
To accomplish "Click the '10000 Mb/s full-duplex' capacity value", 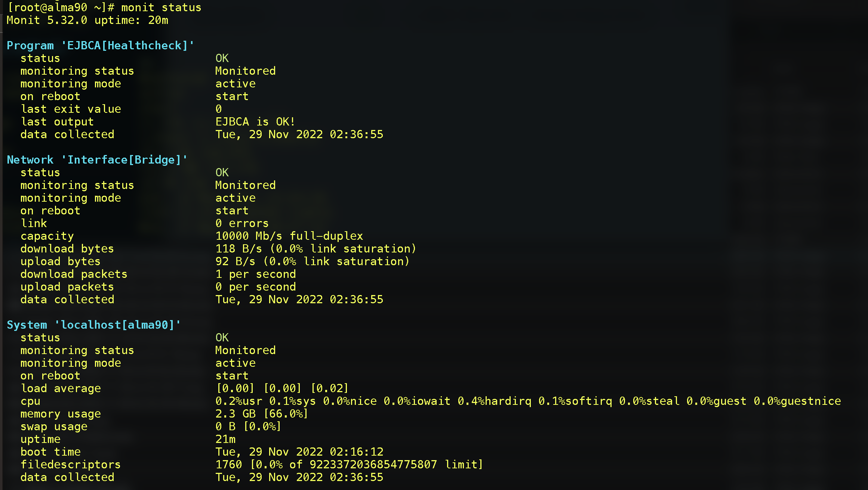I will [x=289, y=236].
